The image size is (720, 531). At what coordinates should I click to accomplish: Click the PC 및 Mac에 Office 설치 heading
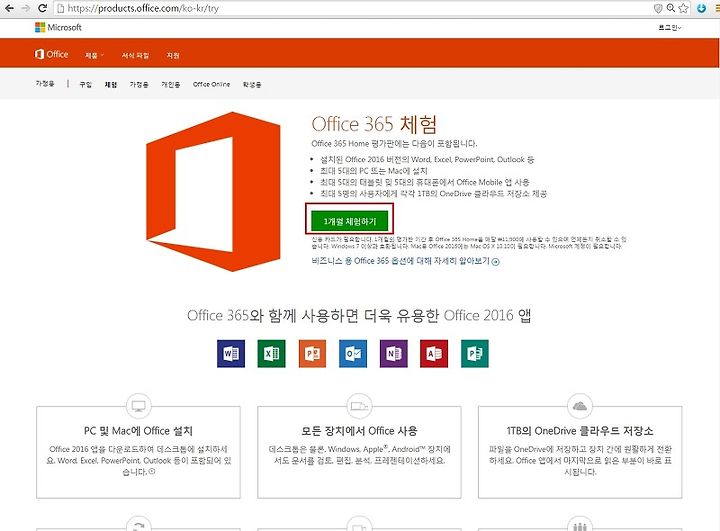point(138,431)
